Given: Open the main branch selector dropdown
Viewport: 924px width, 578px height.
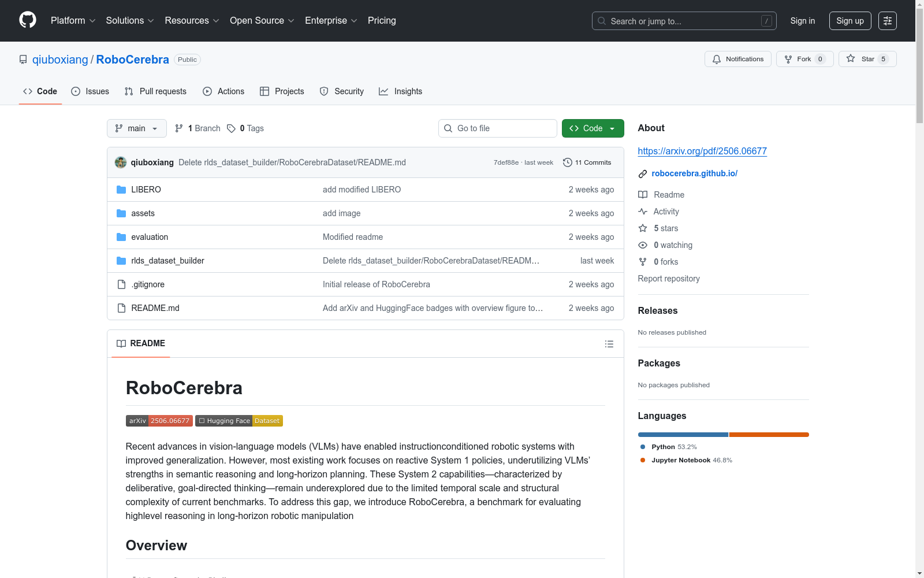Looking at the screenshot, I should (137, 128).
